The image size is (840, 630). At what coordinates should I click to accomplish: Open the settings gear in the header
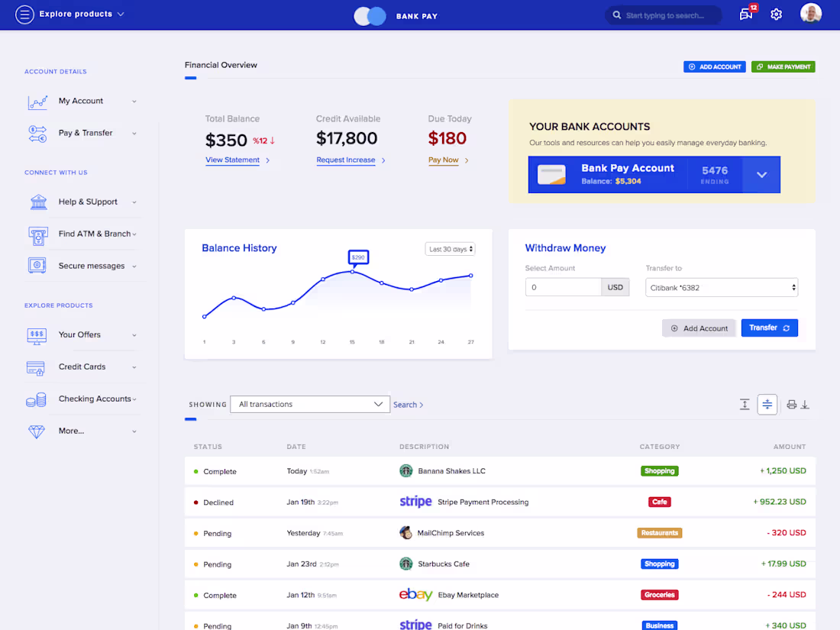tap(776, 15)
